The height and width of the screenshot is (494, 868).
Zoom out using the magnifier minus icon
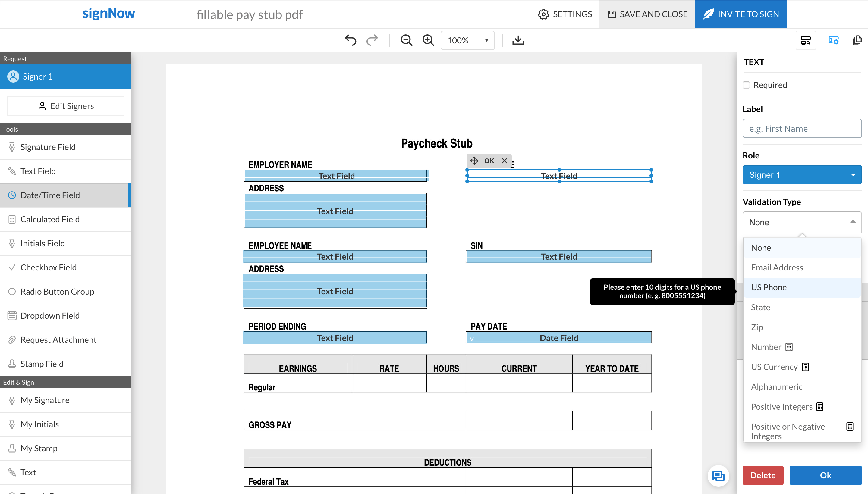tap(406, 40)
